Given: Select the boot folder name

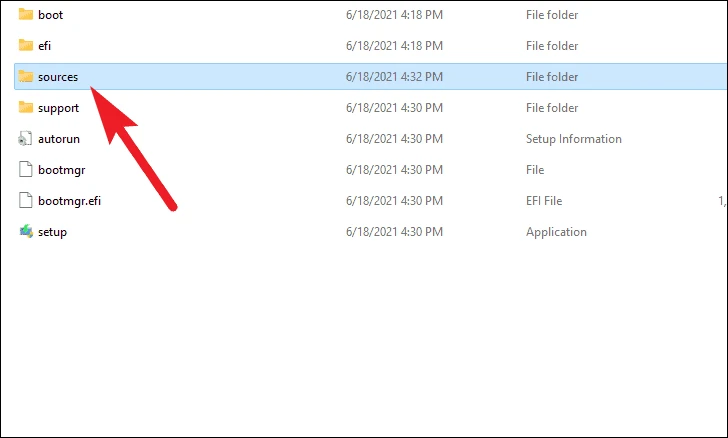Looking at the screenshot, I should (50, 15).
